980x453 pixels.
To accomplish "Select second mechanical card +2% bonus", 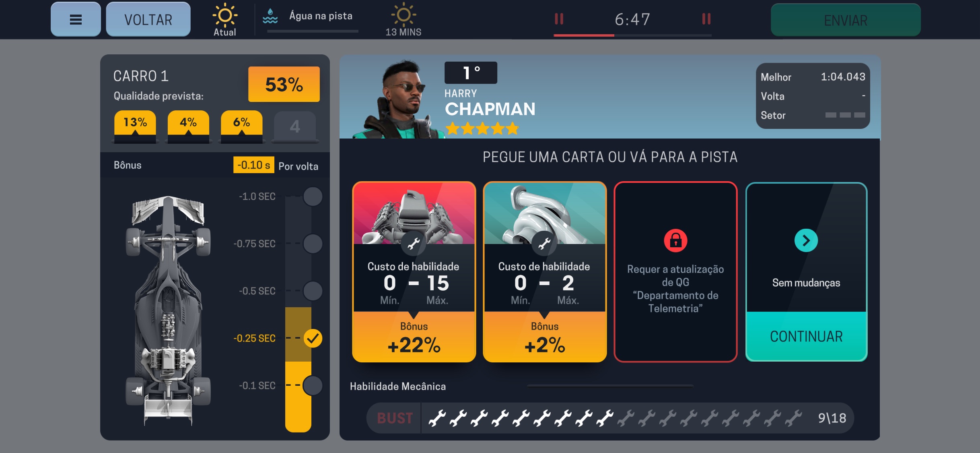I will coord(543,272).
